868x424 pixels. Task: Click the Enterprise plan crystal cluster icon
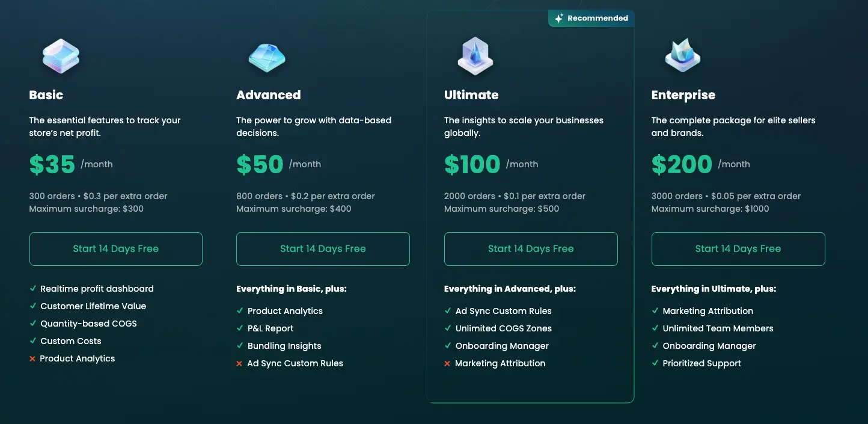682,56
